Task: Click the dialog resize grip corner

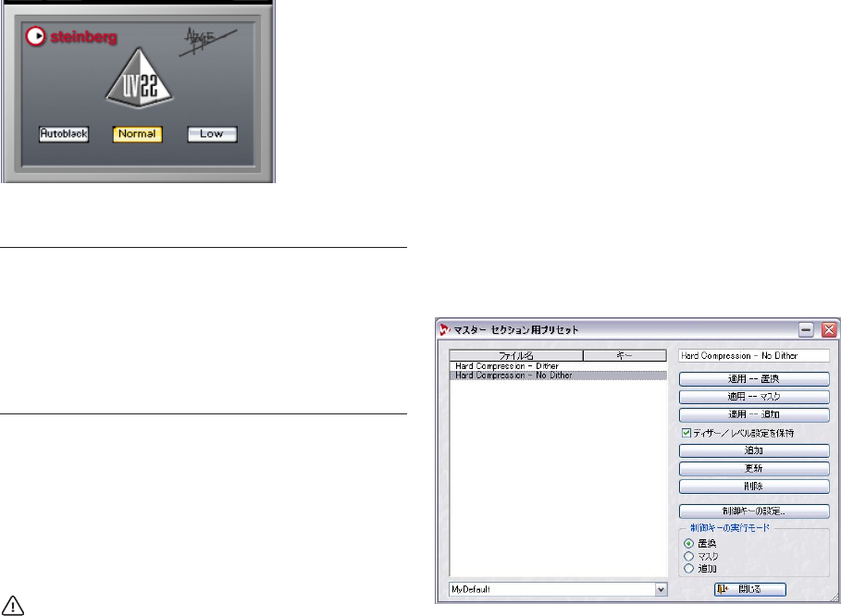Action: coord(835,598)
